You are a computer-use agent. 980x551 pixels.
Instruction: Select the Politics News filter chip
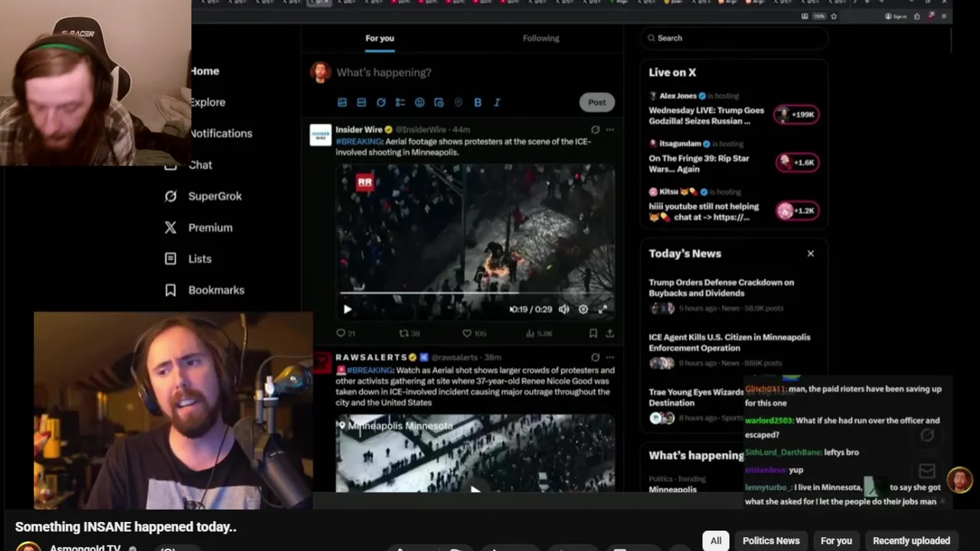pyautogui.click(x=771, y=540)
